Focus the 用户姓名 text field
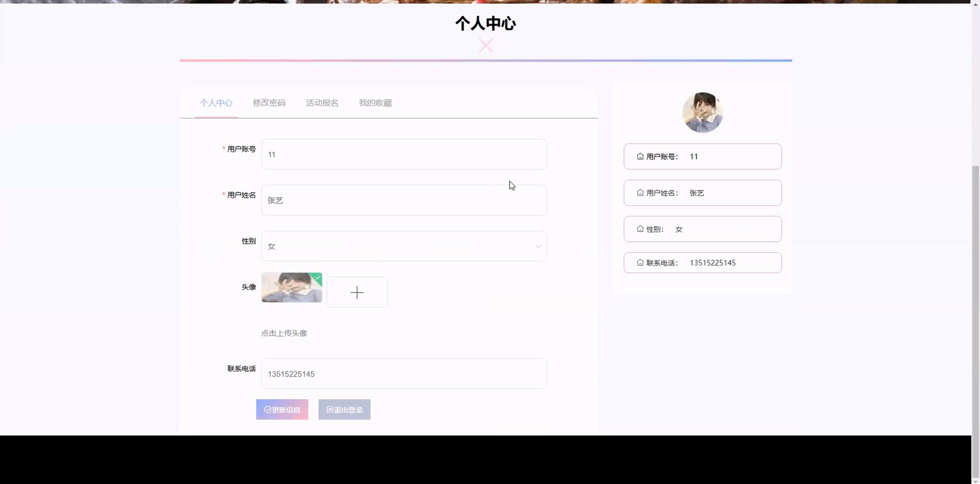Image resolution: width=980 pixels, height=484 pixels. (404, 201)
